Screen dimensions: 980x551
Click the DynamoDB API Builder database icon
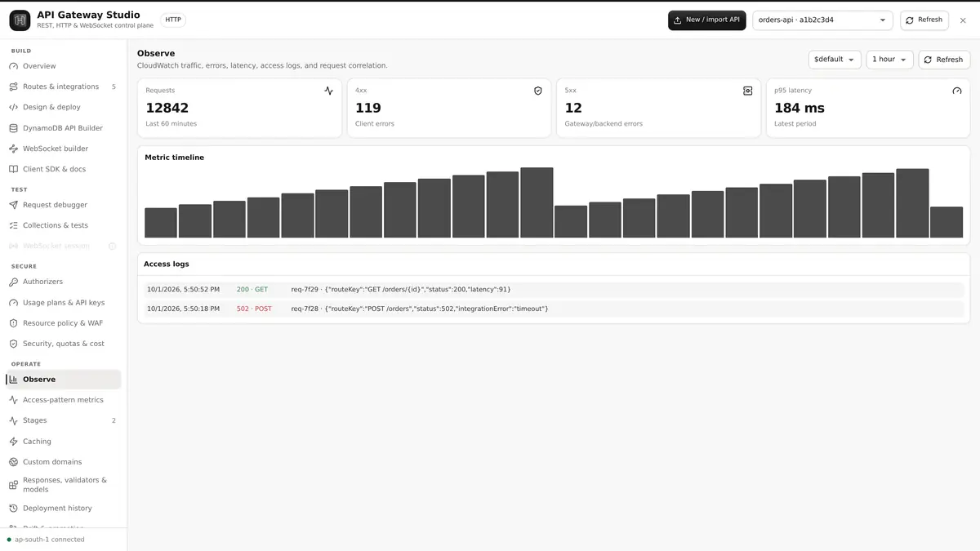pyautogui.click(x=13, y=128)
